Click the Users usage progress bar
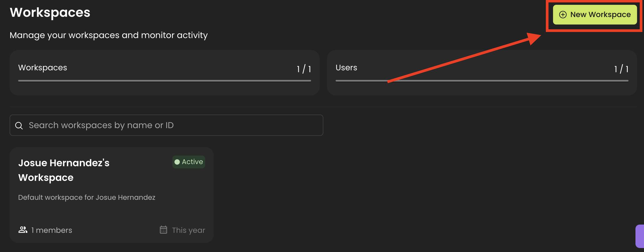The width and height of the screenshot is (644, 252). (482, 81)
